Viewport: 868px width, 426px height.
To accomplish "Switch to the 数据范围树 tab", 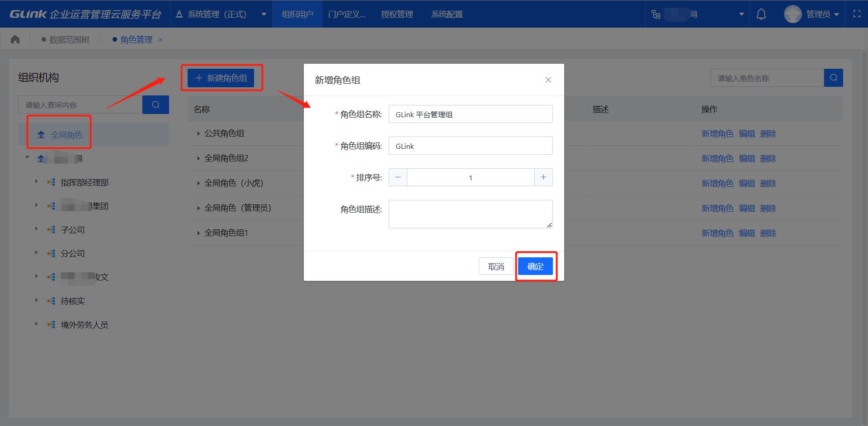I will (x=66, y=40).
